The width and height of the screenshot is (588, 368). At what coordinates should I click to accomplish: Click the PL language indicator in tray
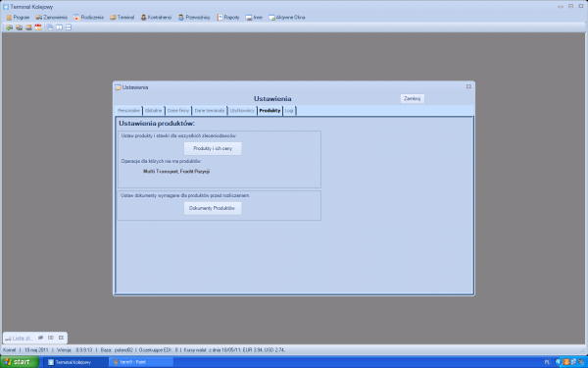547,362
